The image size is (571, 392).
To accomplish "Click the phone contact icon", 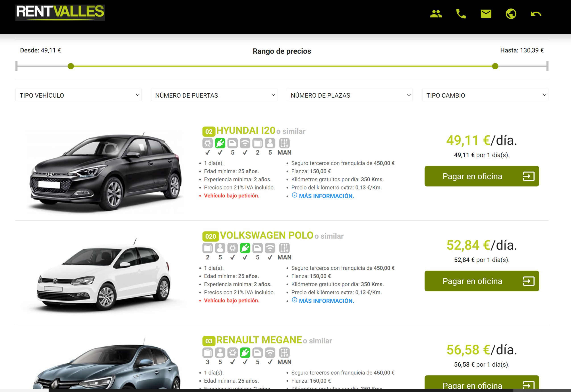I will click(x=461, y=14).
